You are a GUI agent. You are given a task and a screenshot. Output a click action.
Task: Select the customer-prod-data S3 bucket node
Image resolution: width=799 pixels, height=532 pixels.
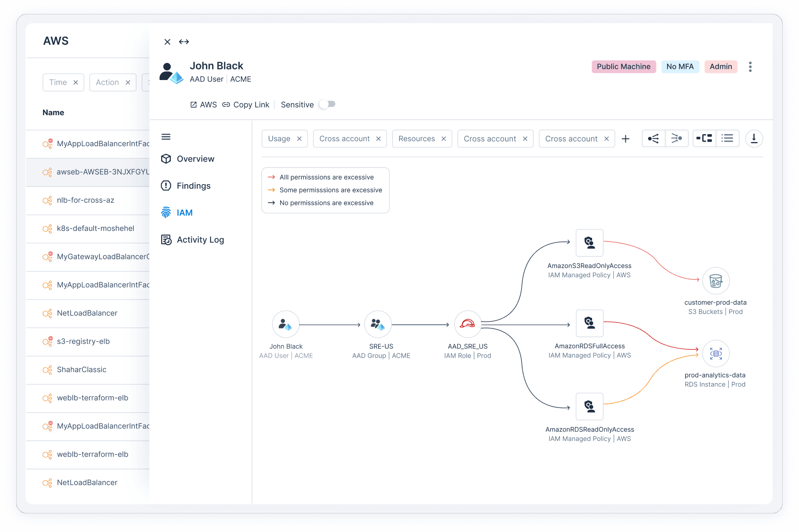(716, 281)
